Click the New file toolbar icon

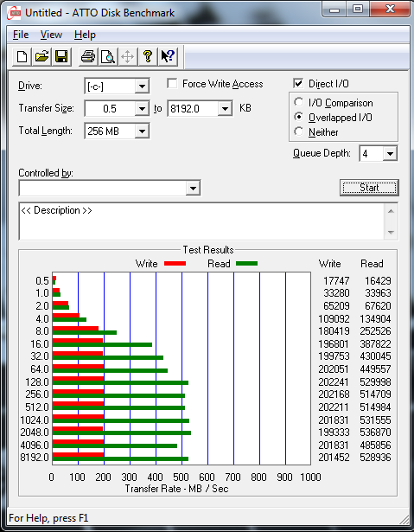[22, 56]
